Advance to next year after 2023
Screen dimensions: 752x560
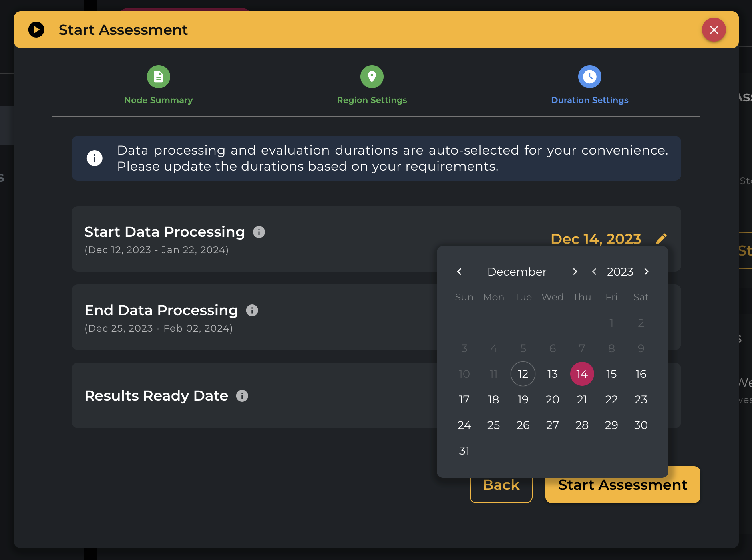(646, 272)
